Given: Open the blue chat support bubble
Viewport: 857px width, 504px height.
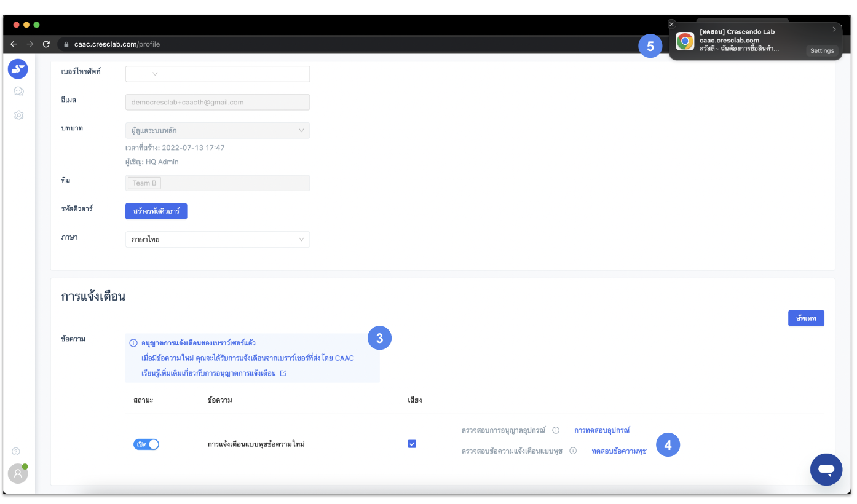Looking at the screenshot, I should point(826,470).
